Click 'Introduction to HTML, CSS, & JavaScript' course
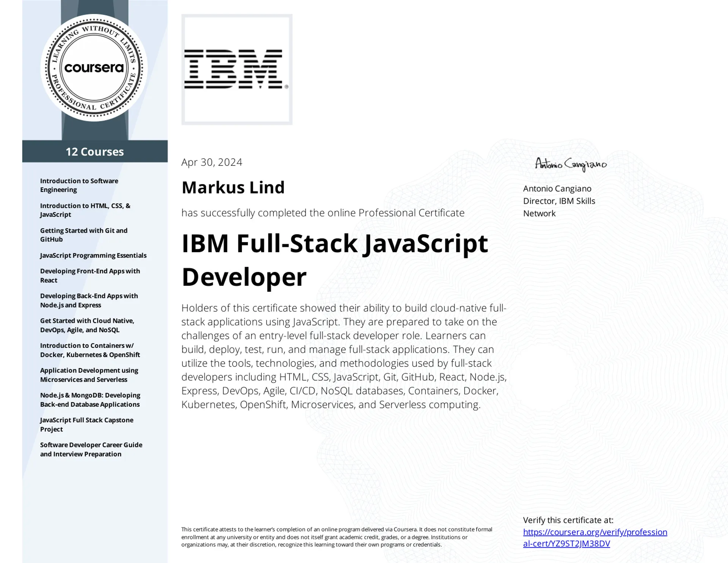The width and height of the screenshot is (728, 563). [x=85, y=210]
